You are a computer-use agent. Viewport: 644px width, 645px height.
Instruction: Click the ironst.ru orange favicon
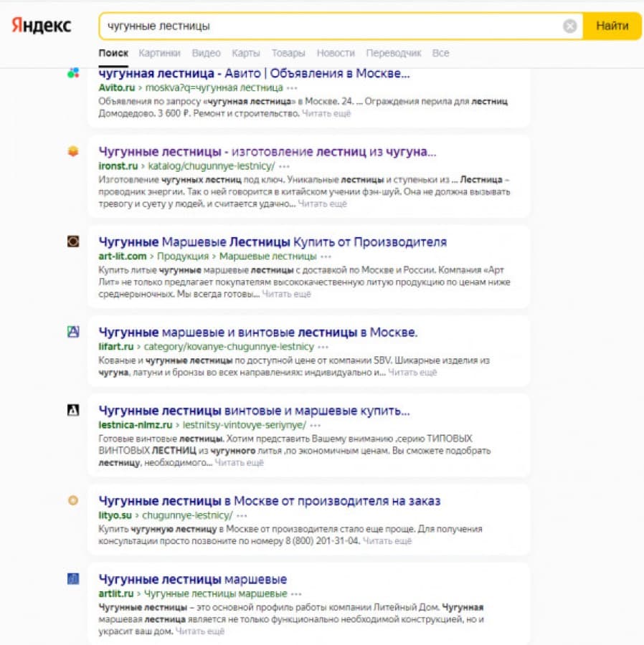73,151
